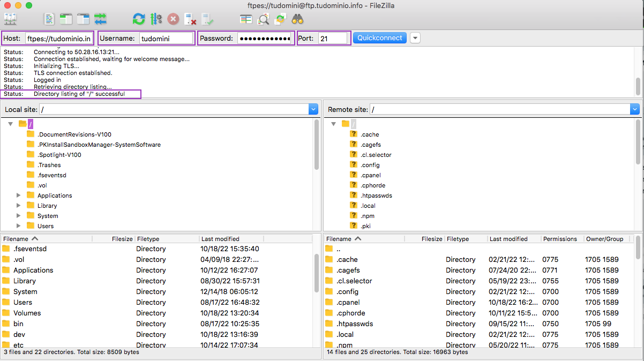Screen dimensions: 644x361
Task: Select the parent '..' entry in remote list
Action: (479, 249)
